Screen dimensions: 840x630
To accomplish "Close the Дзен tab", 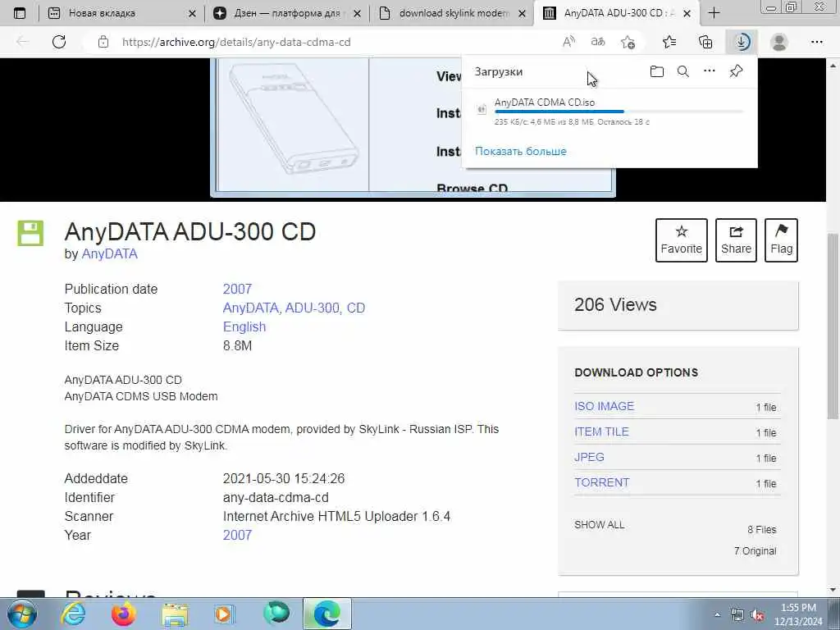I will click(358, 13).
